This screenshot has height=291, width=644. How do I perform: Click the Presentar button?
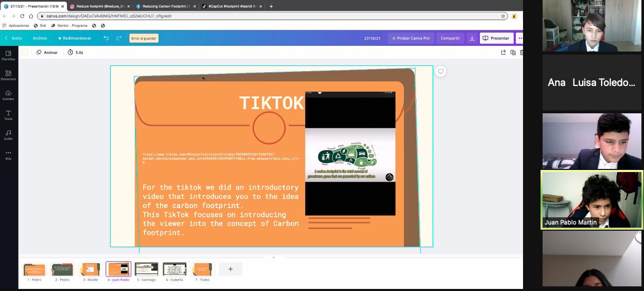(x=496, y=38)
